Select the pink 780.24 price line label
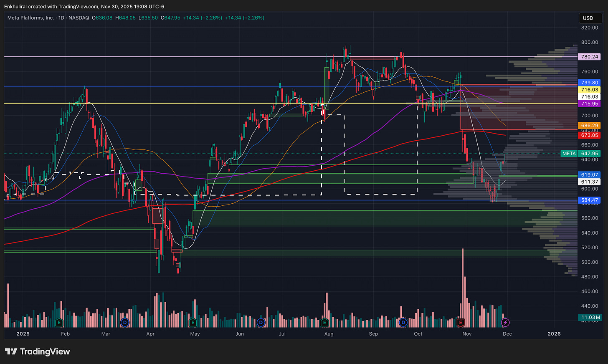The height and width of the screenshot is (364, 608). tap(589, 57)
